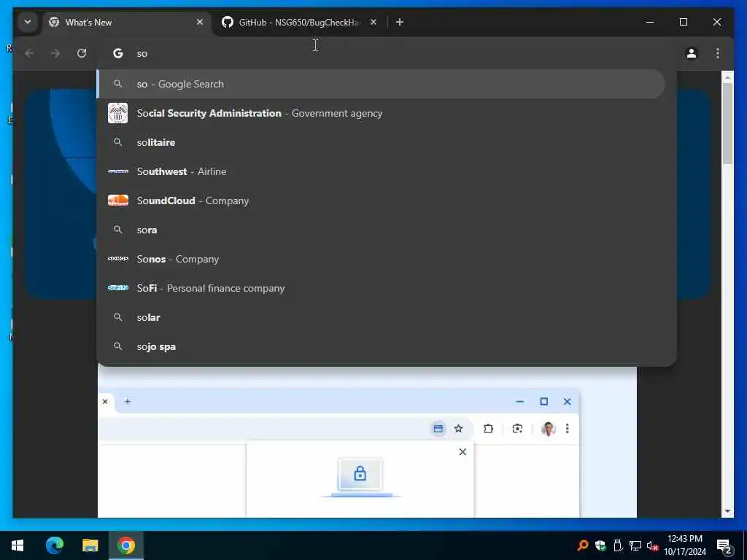Choose SoFi Personal finance suggestion
The height and width of the screenshot is (560, 747).
pyautogui.click(x=381, y=288)
